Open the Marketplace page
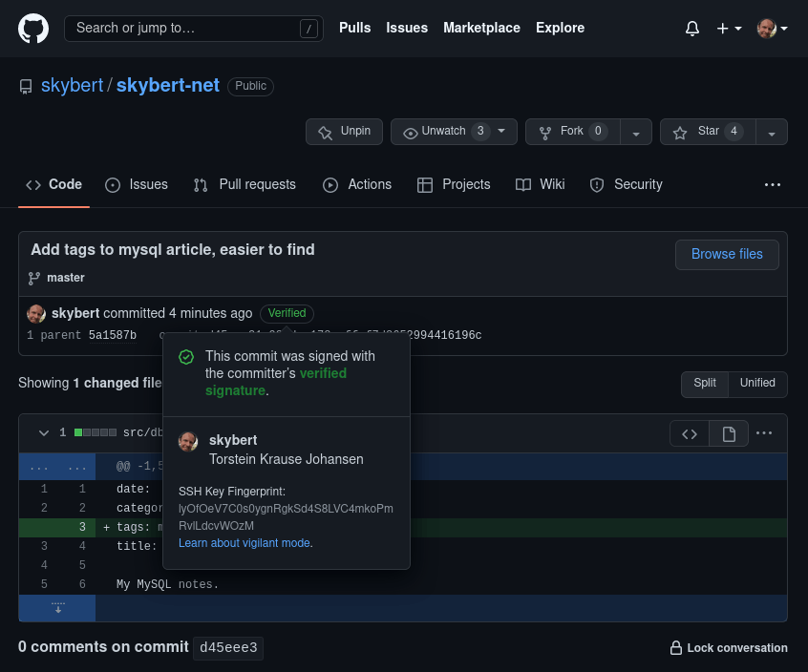 pyautogui.click(x=481, y=28)
